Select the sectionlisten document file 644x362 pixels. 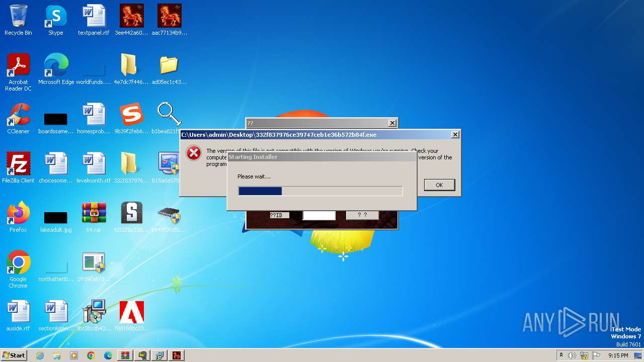(x=56, y=316)
